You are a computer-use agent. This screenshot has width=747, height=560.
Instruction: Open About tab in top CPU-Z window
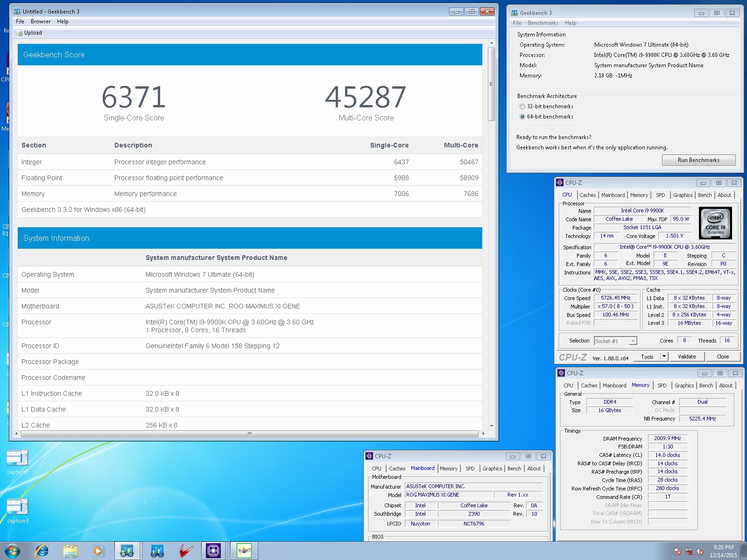coord(725,195)
